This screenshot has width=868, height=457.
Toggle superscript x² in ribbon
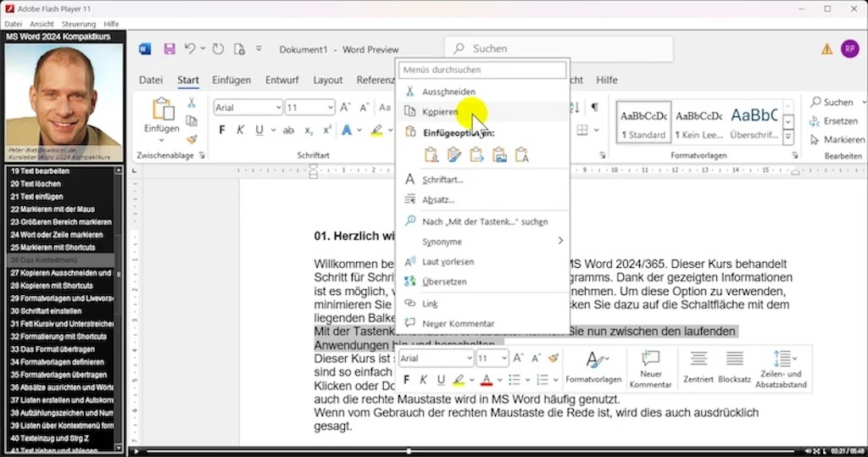[x=326, y=131]
